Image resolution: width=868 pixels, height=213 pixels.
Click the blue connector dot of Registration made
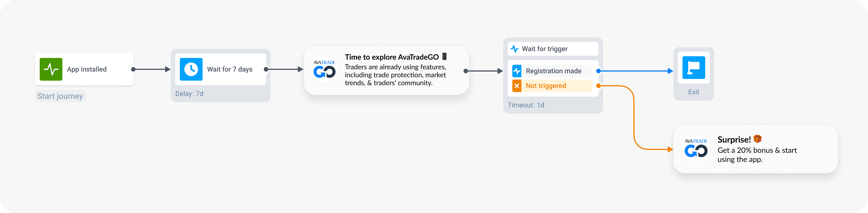[x=599, y=71]
